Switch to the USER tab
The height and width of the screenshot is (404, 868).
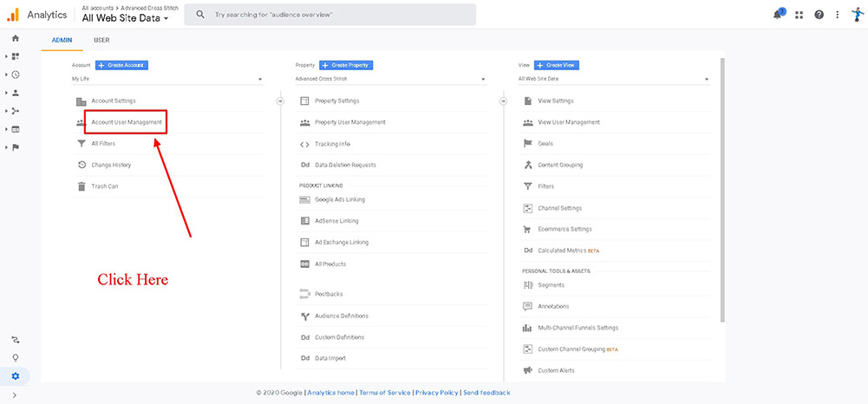click(101, 41)
